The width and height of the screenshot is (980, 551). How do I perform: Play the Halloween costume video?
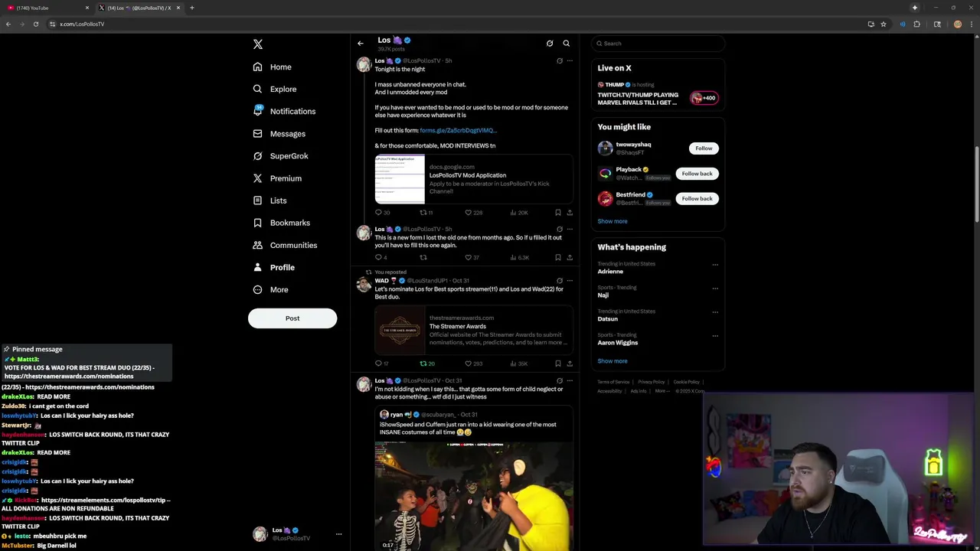474,496
